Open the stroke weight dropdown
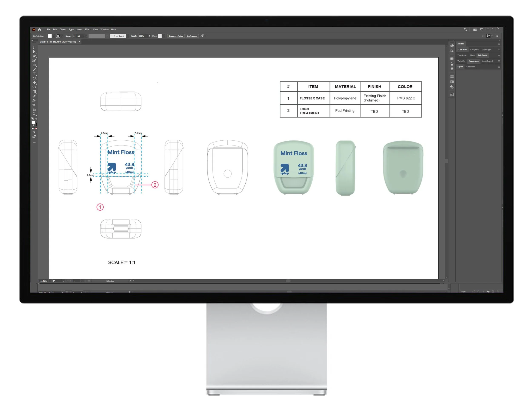This screenshot has height=411, width=532. 86,36
